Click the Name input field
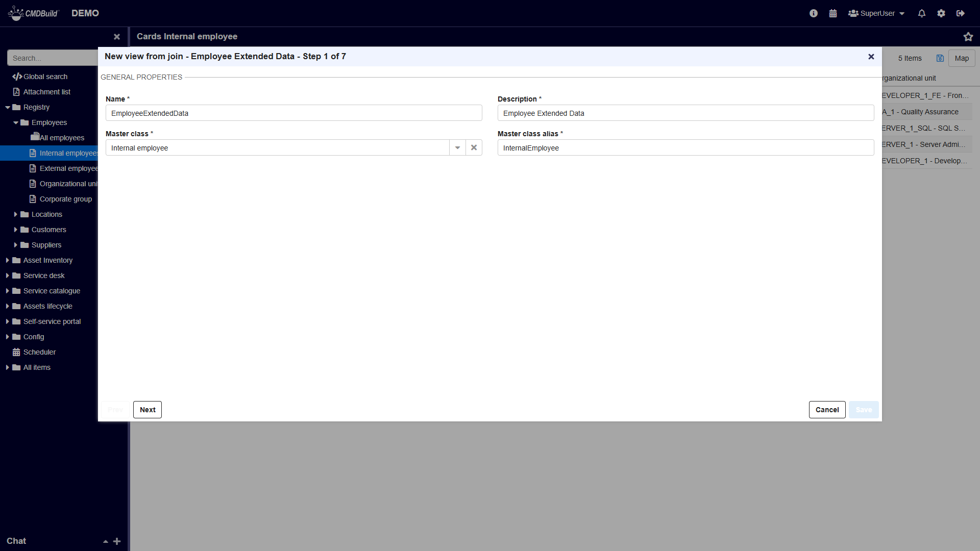 click(293, 113)
